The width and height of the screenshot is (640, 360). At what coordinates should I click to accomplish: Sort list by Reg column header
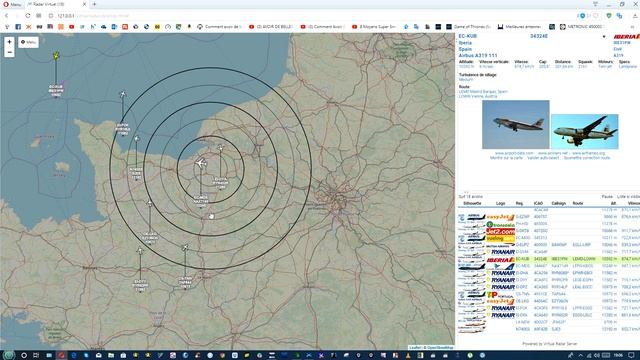click(519, 203)
